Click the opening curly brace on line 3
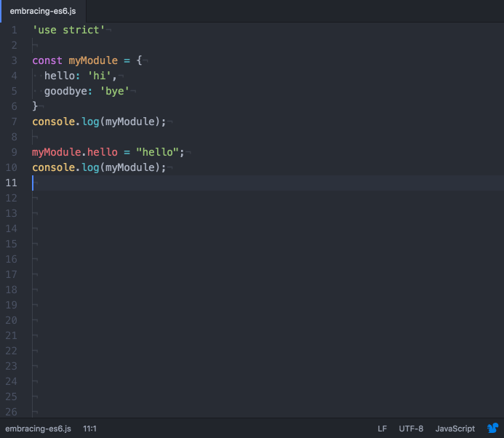This screenshot has width=504, height=438. point(139,60)
